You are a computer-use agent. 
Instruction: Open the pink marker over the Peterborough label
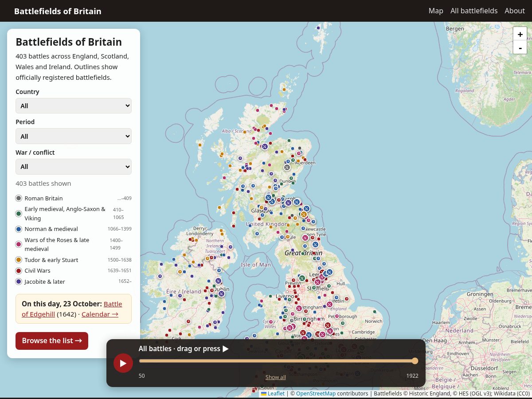(337, 316)
